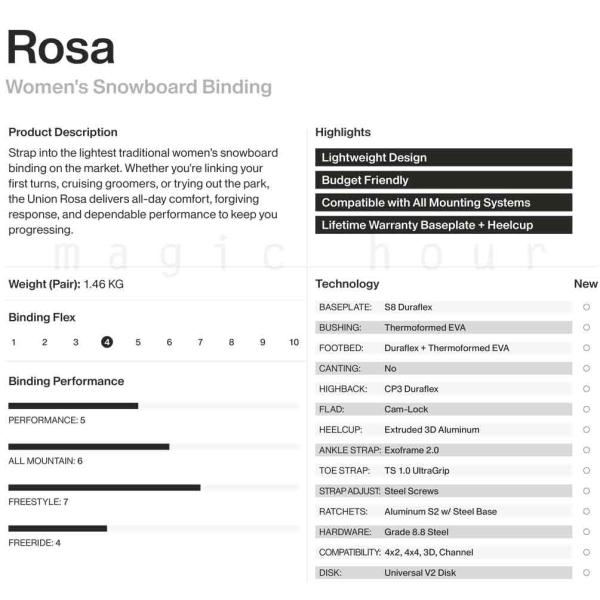Select the New circle for RATCHETS row
Viewport: 600px width, 600px height.
pos(586,512)
